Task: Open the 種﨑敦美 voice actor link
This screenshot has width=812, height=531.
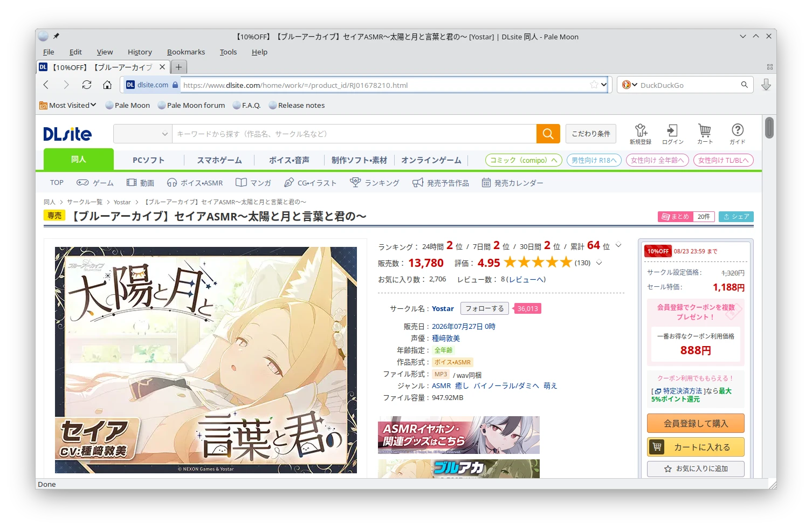Action: click(x=446, y=338)
